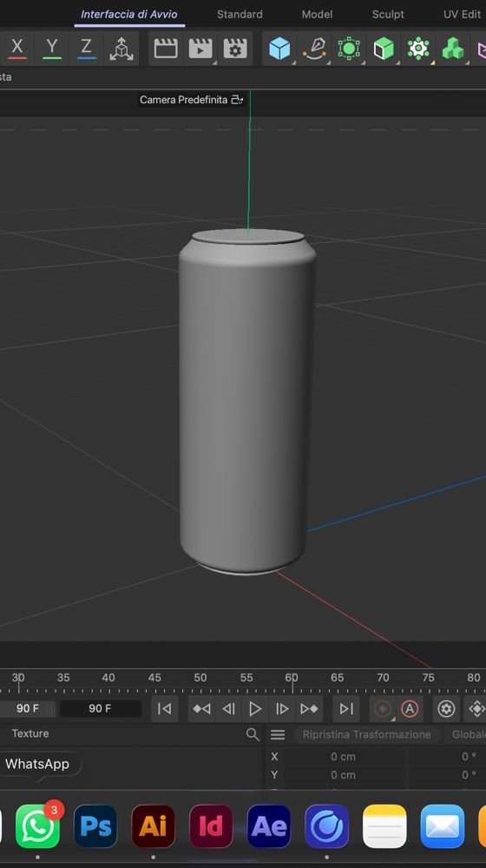Open the Sculpt layout tab
Screen dimensions: 486x868
(x=388, y=15)
